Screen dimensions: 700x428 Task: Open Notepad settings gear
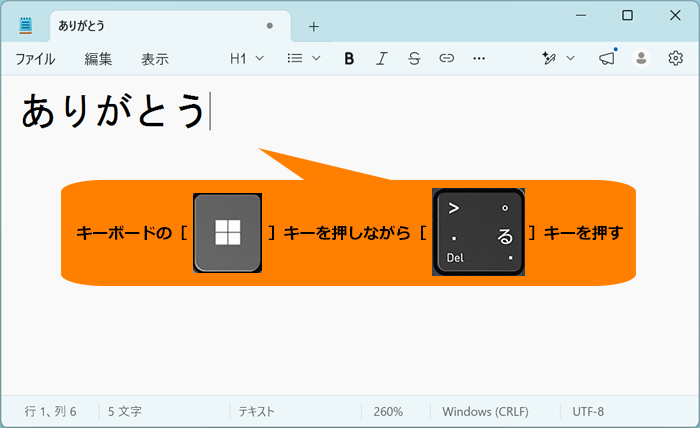coord(675,58)
